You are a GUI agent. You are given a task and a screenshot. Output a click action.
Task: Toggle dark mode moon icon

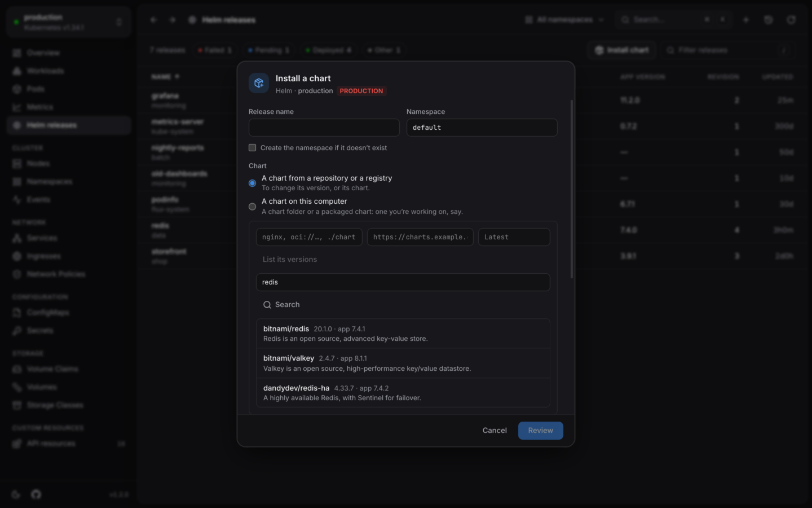click(x=16, y=494)
